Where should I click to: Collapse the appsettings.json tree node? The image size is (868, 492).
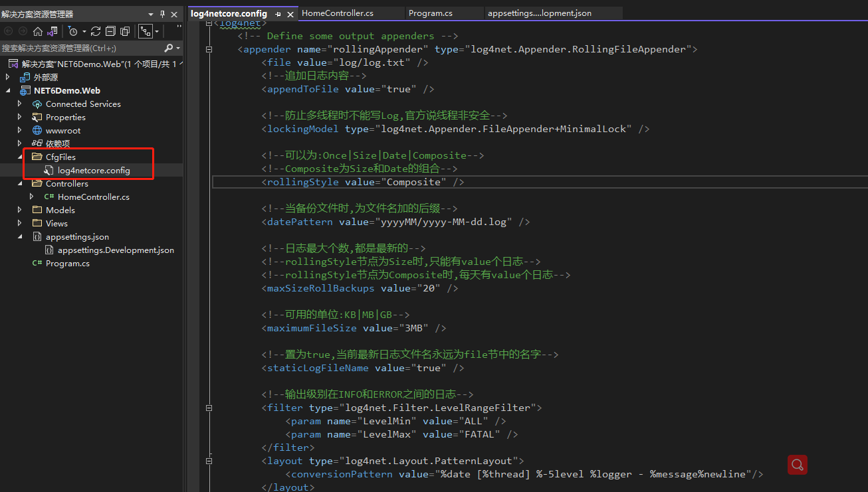19,236
